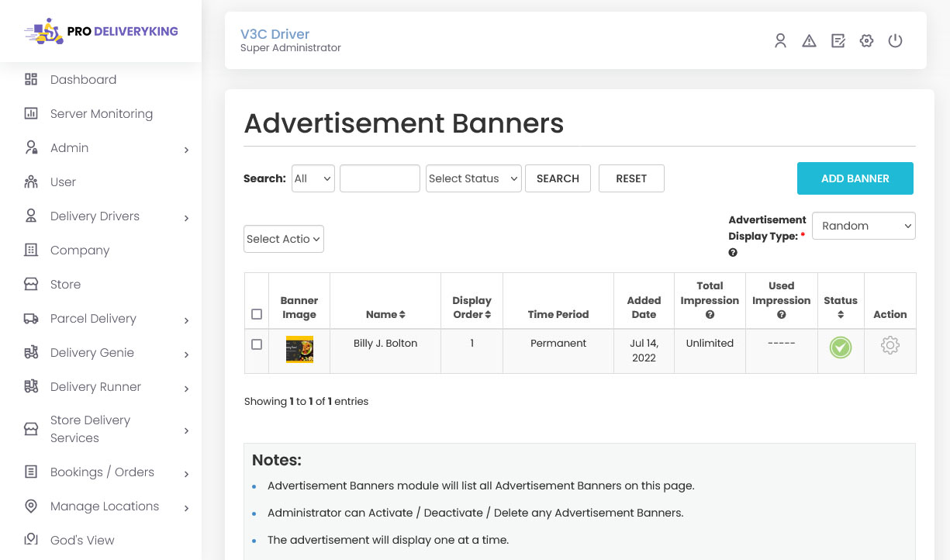The height and width of the screenshot is (560, 950).
Task: Click the God's View map icon
Action: [x=31, y=540]
